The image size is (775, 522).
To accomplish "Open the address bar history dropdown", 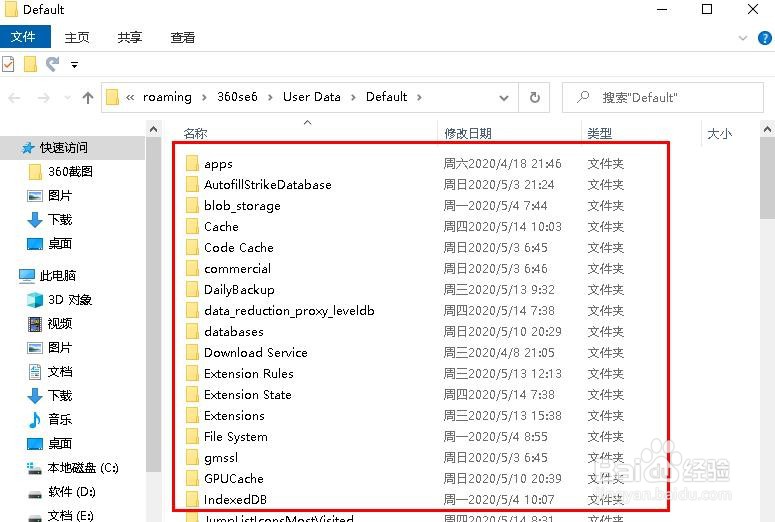I will pos(504,98).
